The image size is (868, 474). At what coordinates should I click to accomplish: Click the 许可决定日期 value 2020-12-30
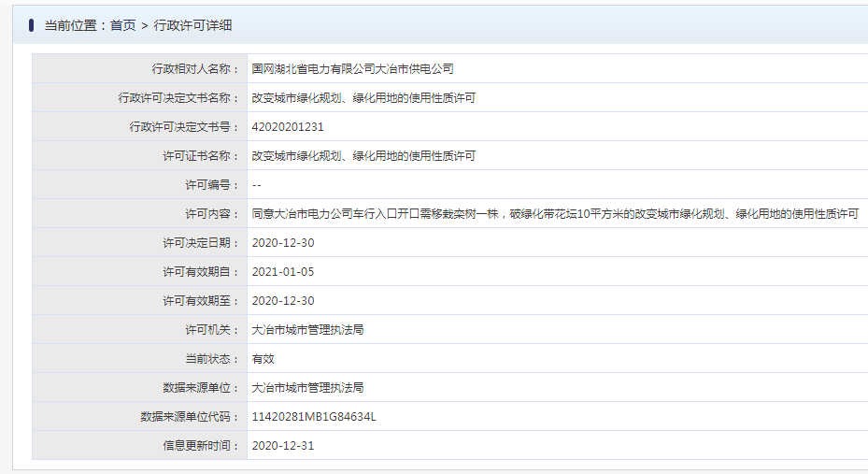(283, 243)
